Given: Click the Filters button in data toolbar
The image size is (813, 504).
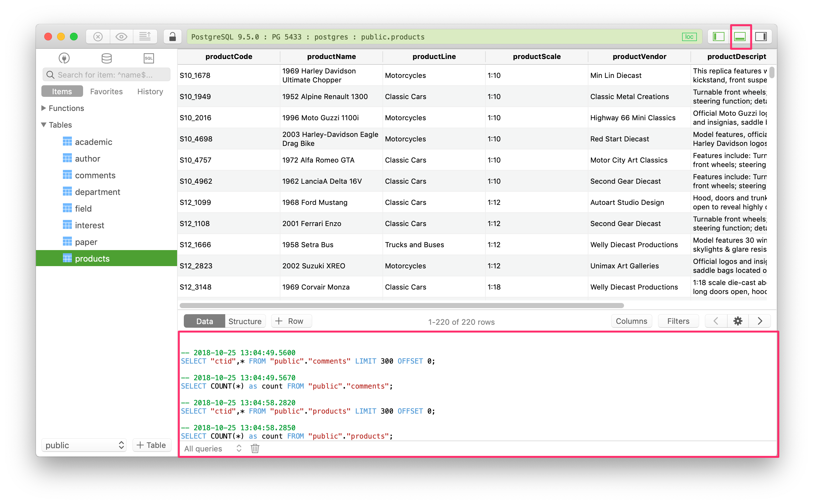Looking at the screenshot, I should [x=678, y=322].
